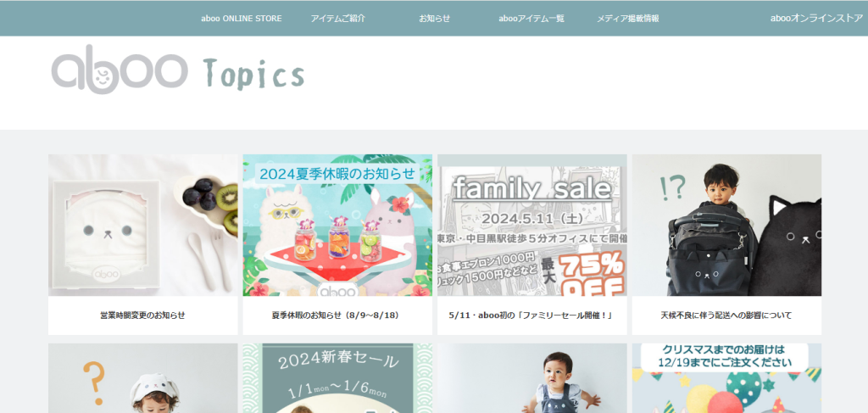Open 夏季休暇のお知らせ（8/9～8/18）link
Viewport: 868px width, 413px height.
pos(337,315)
